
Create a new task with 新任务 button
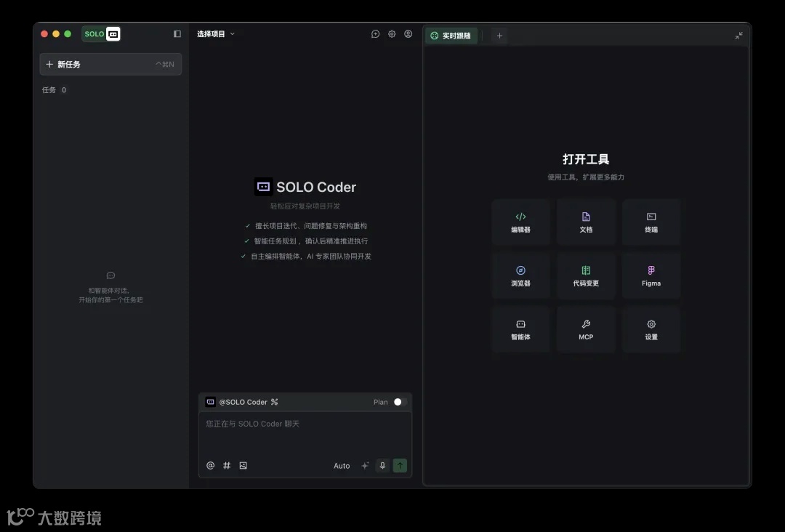tap(110, 64)
